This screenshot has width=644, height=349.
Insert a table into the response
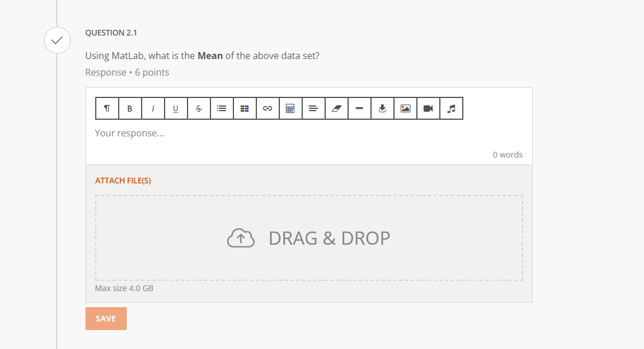[245, 108]
